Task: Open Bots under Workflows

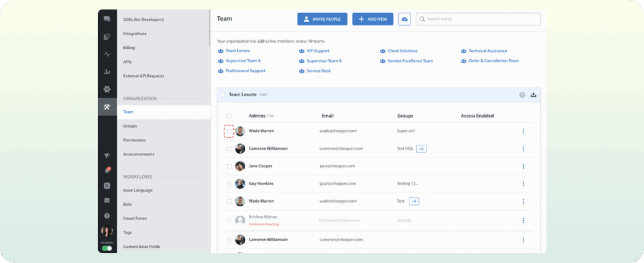Action: [127, 204]
